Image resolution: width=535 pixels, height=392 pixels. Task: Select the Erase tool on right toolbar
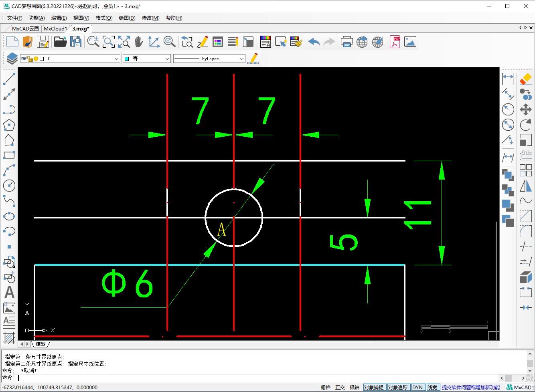tap(525, 79)
